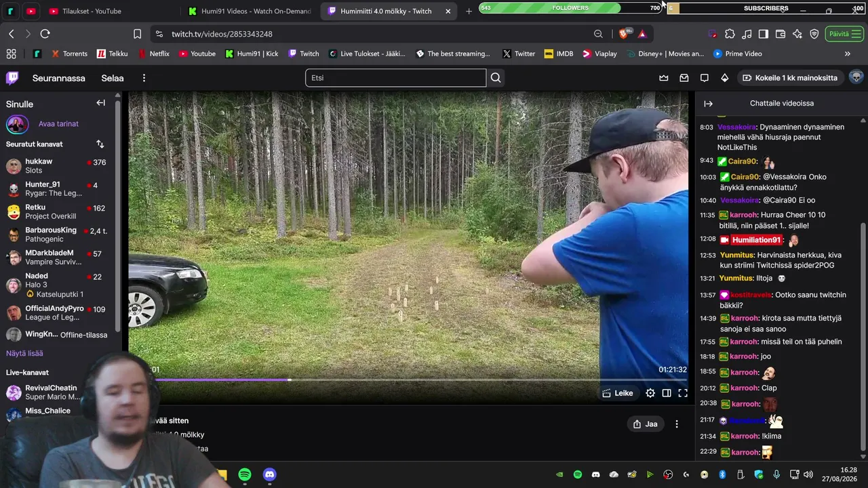Click Näytä lisää under followed channels

coord(24,353)
